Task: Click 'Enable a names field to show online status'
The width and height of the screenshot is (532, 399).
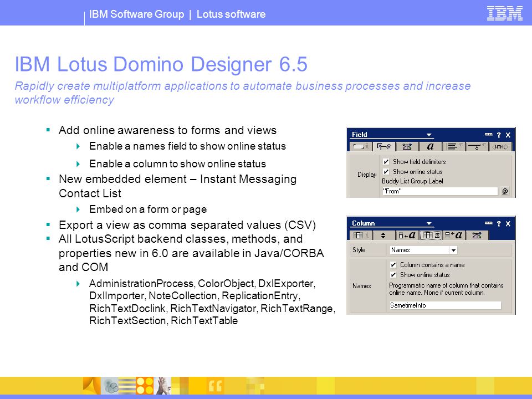Action: 188,146
